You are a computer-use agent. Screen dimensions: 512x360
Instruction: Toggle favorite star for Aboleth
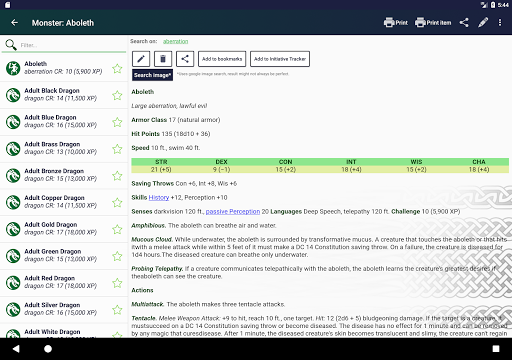(x=117, y=69)
